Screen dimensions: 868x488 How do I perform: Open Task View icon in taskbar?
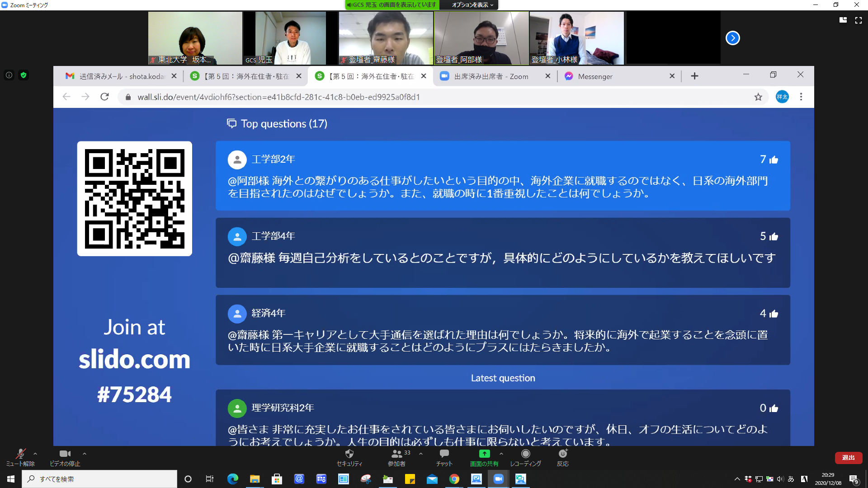pos(209,479)
